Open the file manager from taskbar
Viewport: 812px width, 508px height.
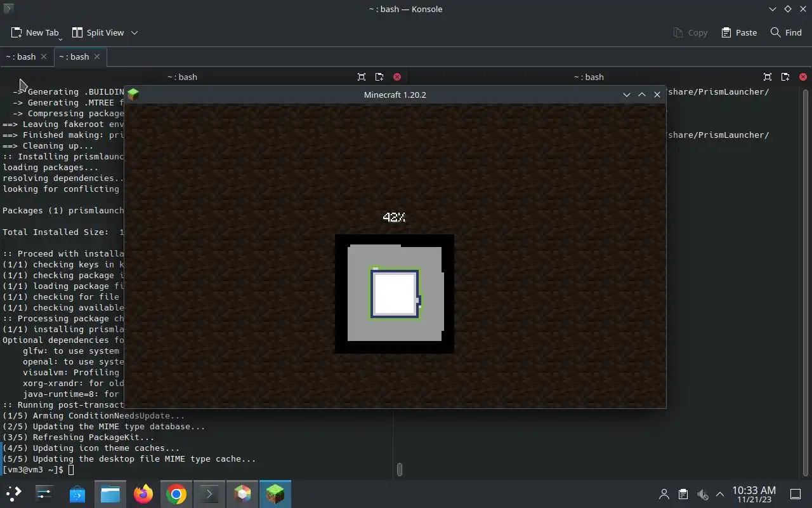click(110, 494)
